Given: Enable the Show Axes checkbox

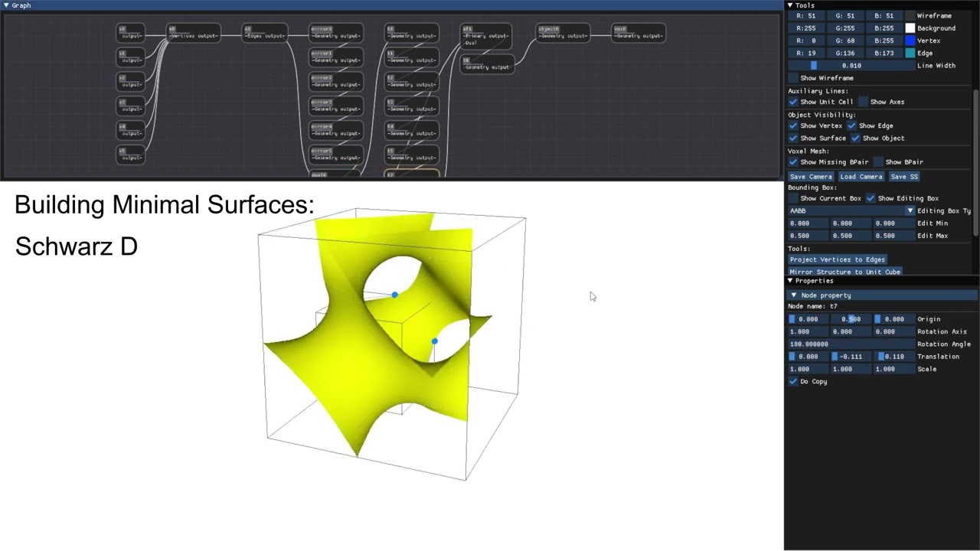Looking at the screenshot, I should pos(863,102).
